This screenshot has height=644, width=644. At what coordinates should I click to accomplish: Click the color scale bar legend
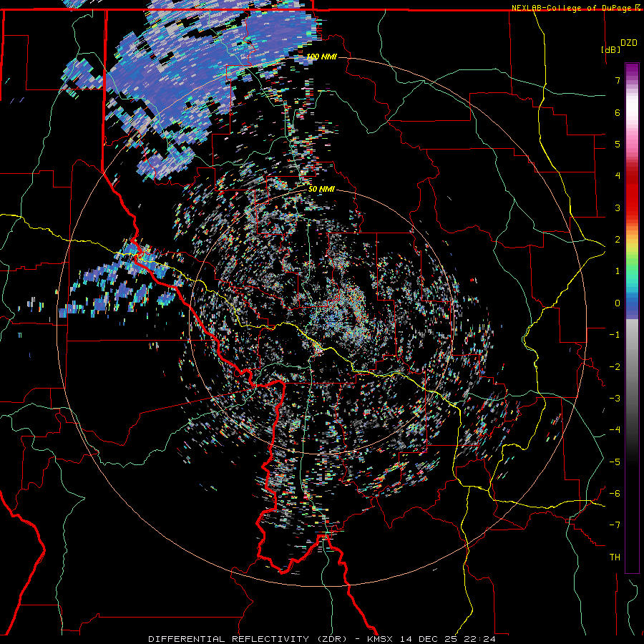coord(632,318)
